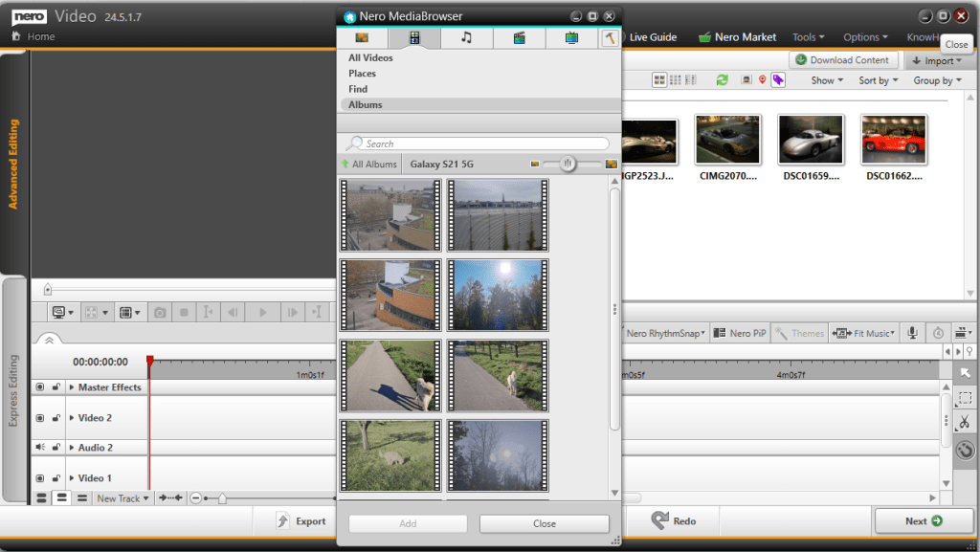Viewport: 980px width, 552px height.
Task: Click the green refresh icon
Action: [x=723, y=80]
